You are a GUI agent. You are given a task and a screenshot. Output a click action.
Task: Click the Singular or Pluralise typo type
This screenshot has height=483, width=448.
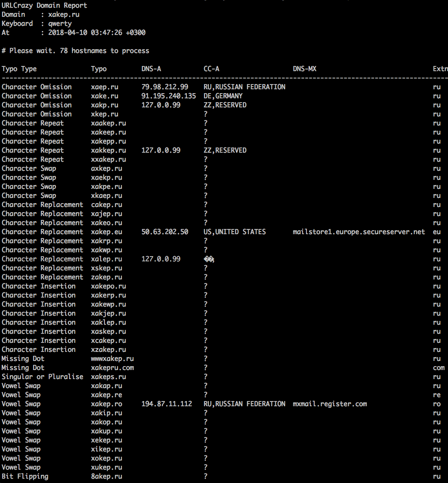pos(42,376)
